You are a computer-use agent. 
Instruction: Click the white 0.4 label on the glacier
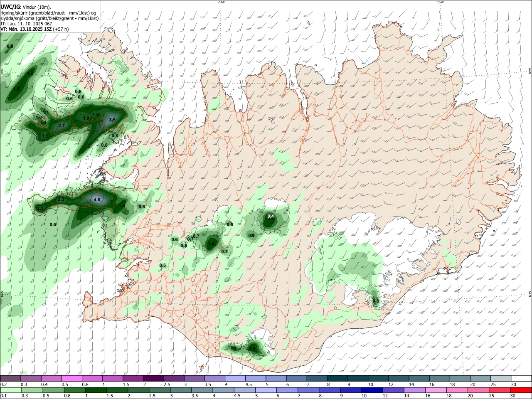[x=271, y=216]
